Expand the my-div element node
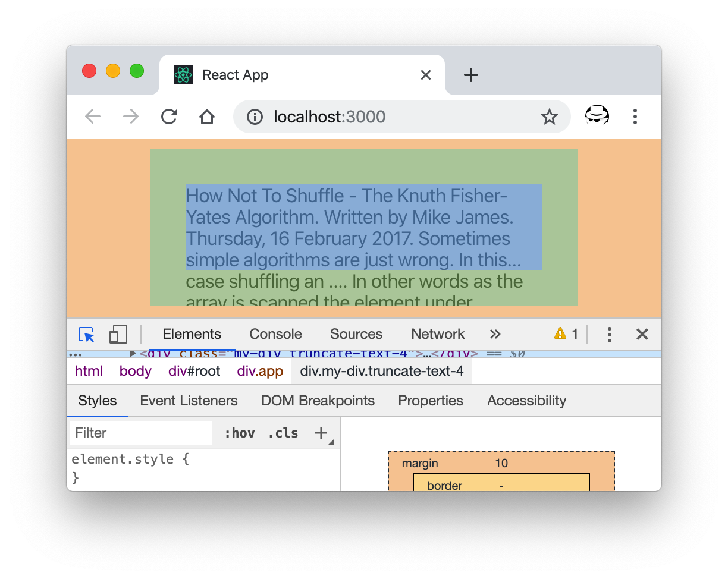Screen dimensions: 728x579 (133, 354)
